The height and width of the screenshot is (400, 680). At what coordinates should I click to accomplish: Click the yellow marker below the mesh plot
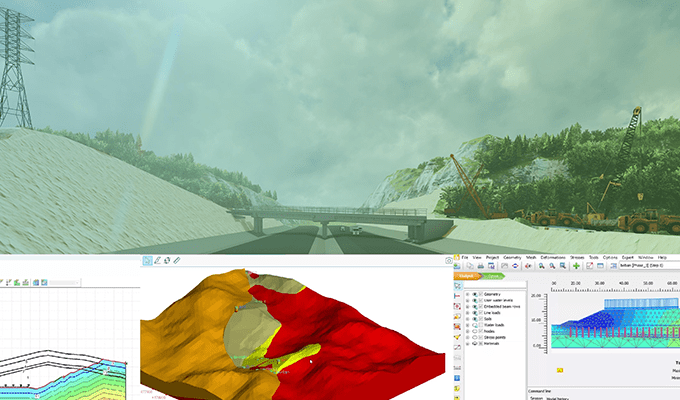click(x=559, y=370)
